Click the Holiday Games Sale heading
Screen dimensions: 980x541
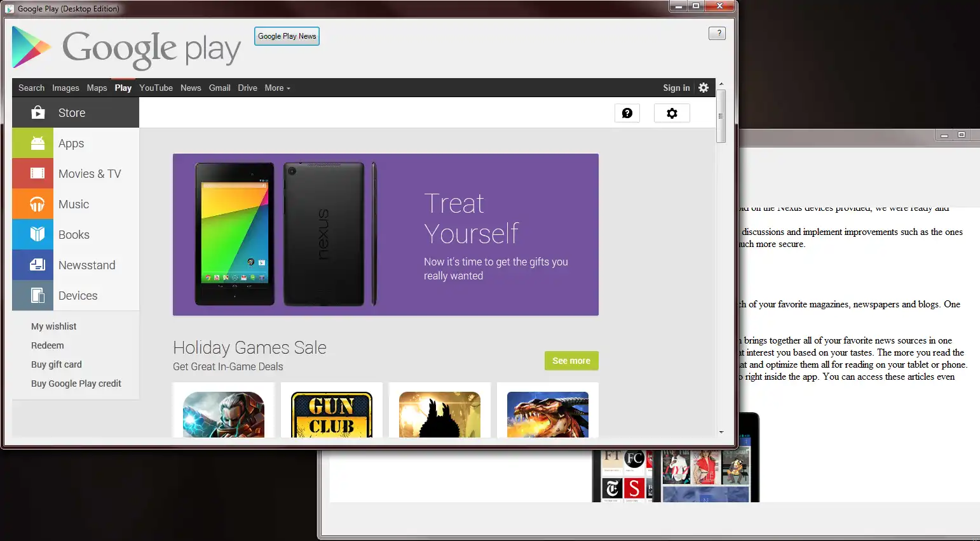250,347
